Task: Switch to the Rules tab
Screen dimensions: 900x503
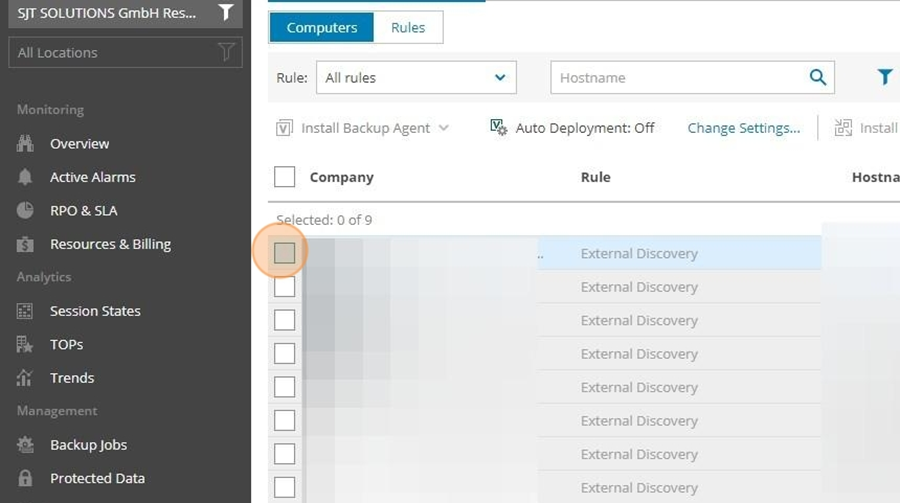Action: tap(408, 28)
